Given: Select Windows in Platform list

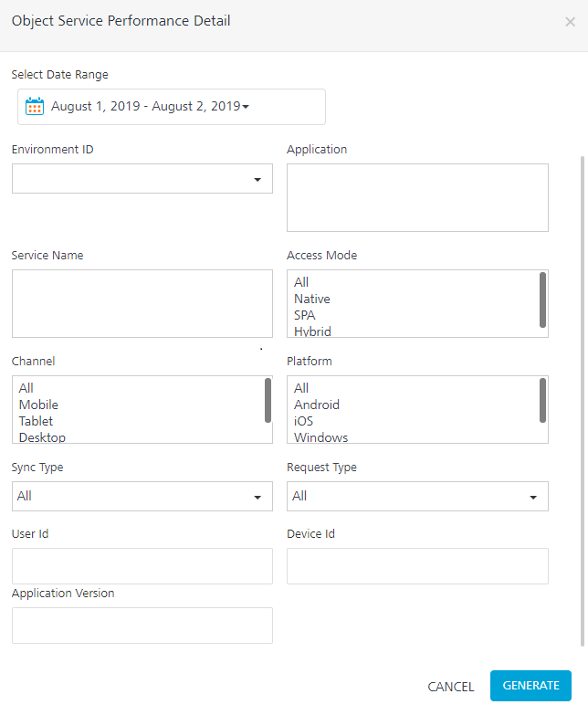Looking at the screenshot, I should pyautogui.click(x=320, y=436).
